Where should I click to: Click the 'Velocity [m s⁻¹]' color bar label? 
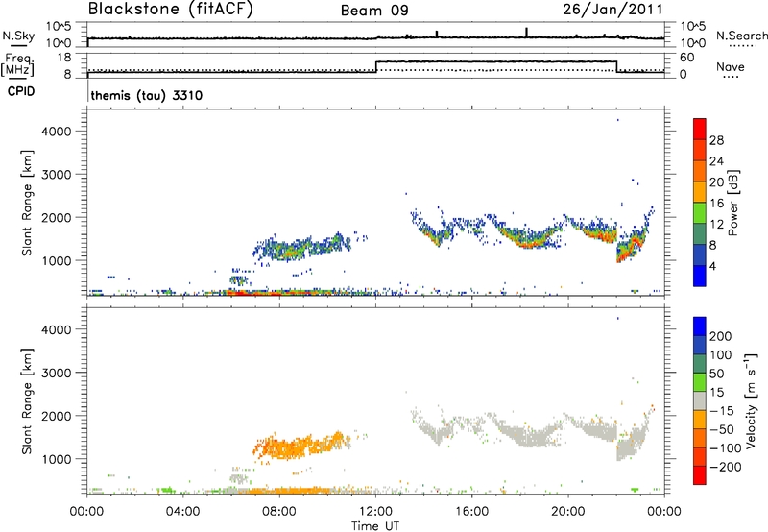click(751, 400)
